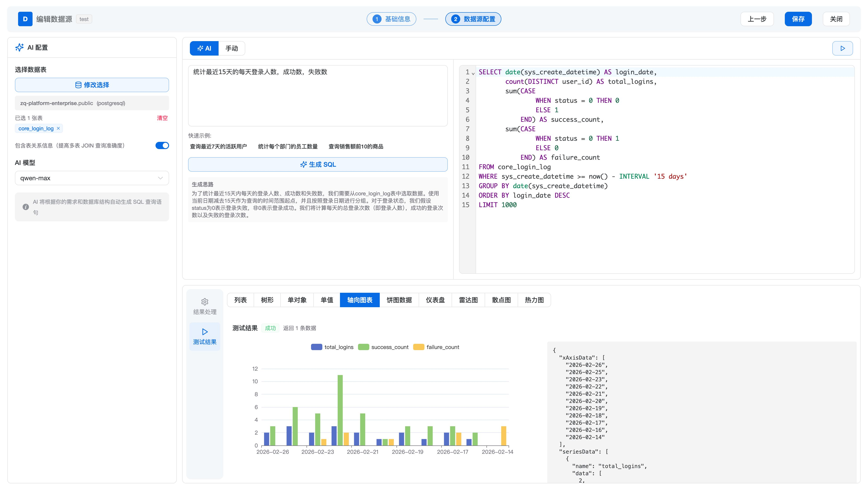Screen dimensions: 868x487
Task: Click the 保存 button
Action: (797, 19)
